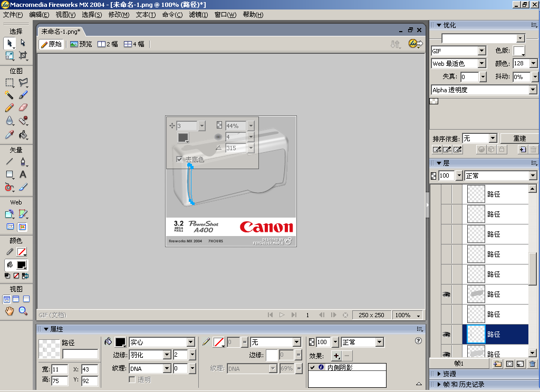Play the frame animation
The height and width of the screenshot is (392, 540).
coord(282,315)
